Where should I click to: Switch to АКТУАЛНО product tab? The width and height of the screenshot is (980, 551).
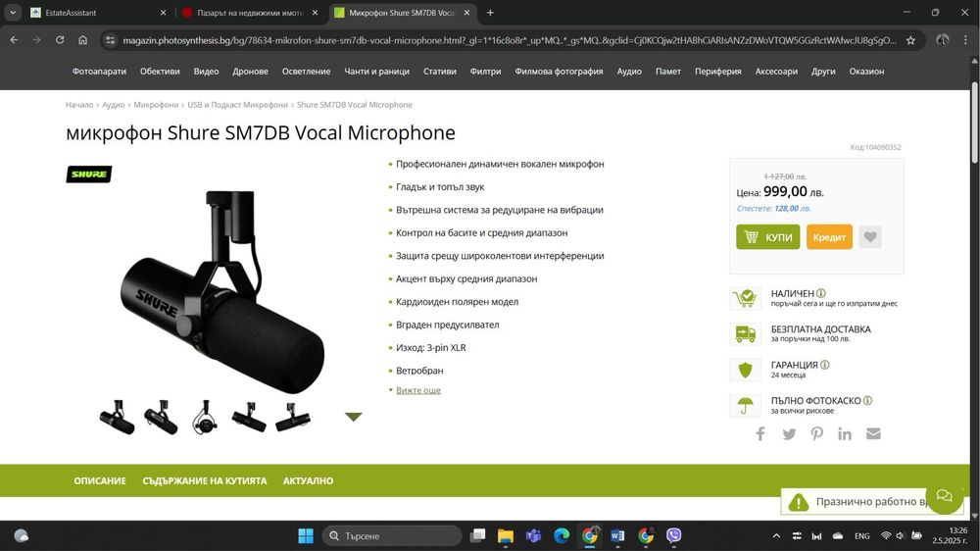pyautogui.click(x=308, y=481)
